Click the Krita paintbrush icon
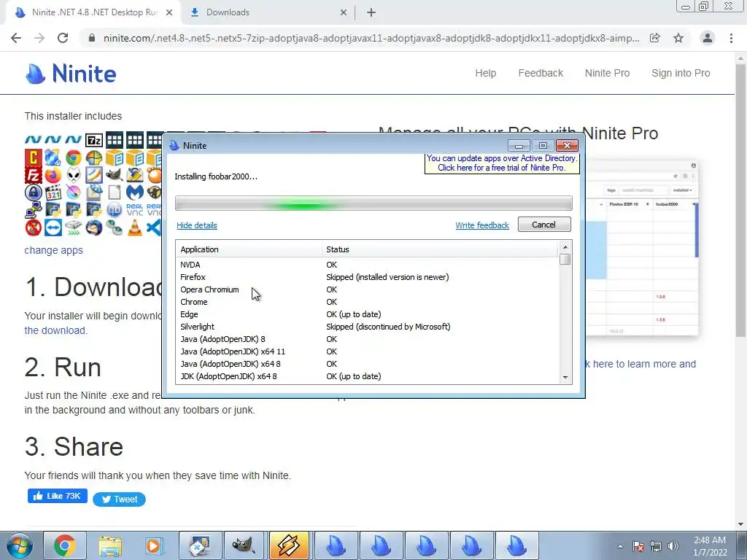Viewport: 747px width, 560px height. 74,192
